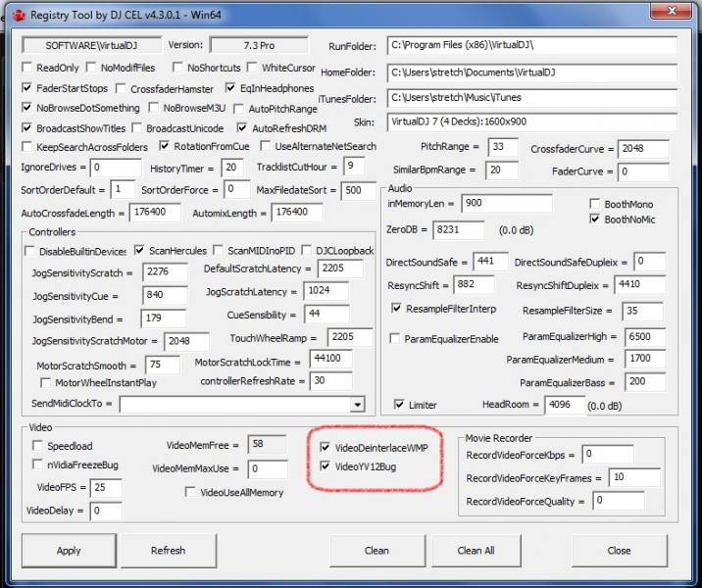Uncheck VideoDeinterlaceWMP

tap(326, 447)
